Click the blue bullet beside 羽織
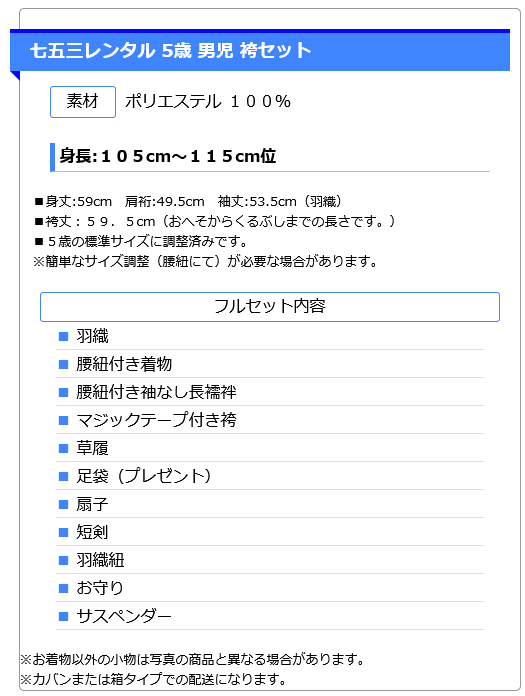525x696 pixels. tap(63, 336)
